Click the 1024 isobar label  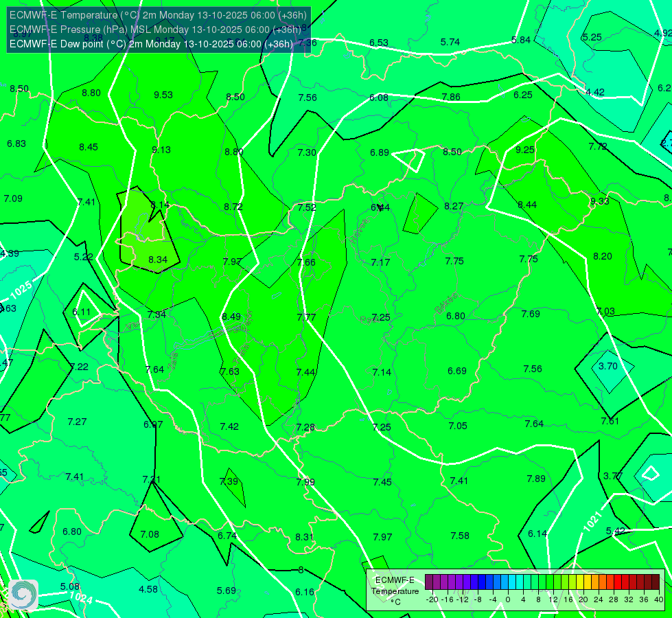pyautogui.click(x=81, y=597)
